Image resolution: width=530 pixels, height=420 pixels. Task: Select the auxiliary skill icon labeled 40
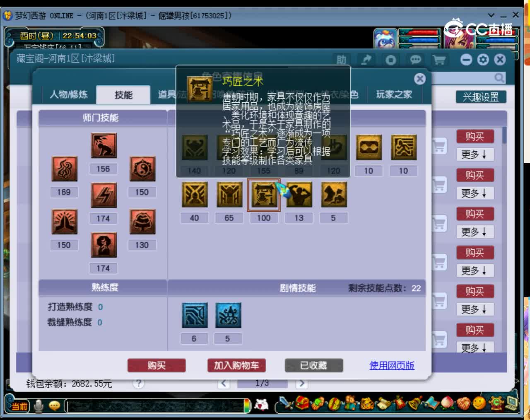194,194
